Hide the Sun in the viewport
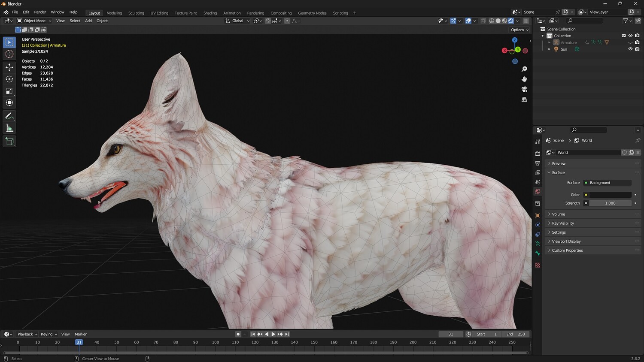Screen dimensions: 644x362 click(x=630, y=49)
